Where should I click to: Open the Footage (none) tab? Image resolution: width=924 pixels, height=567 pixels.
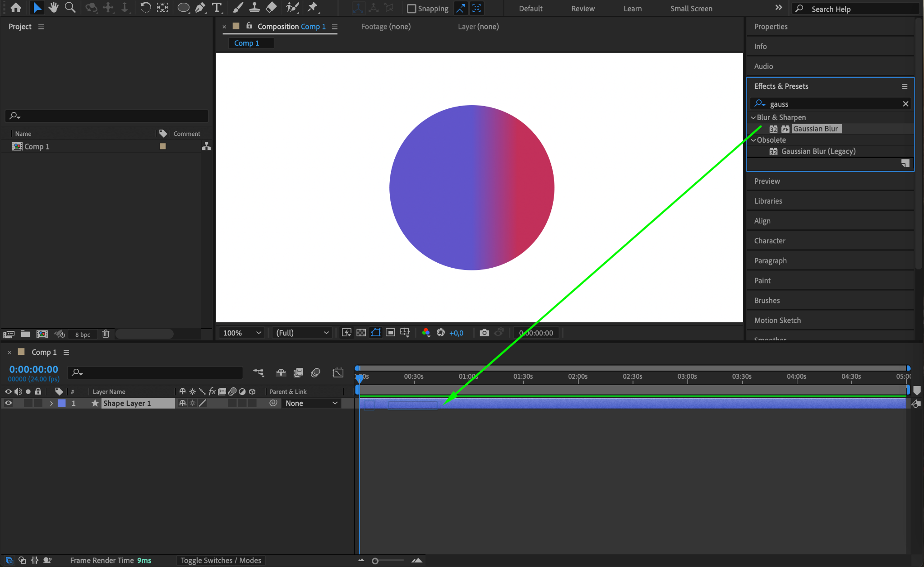click(386, 27)
